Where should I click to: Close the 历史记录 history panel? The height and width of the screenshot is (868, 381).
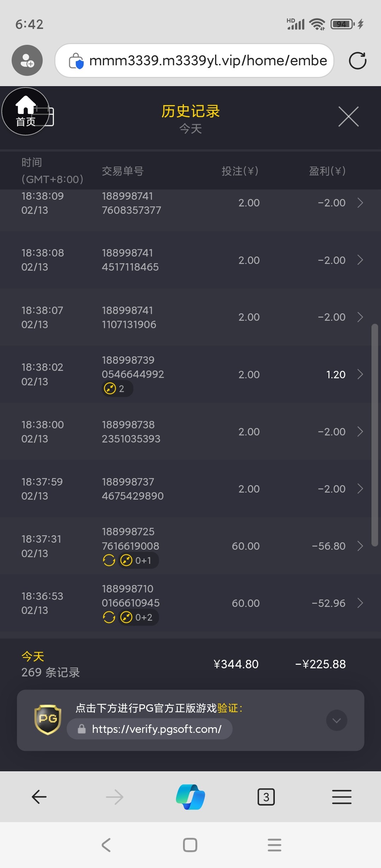click(x=348, y=116)
